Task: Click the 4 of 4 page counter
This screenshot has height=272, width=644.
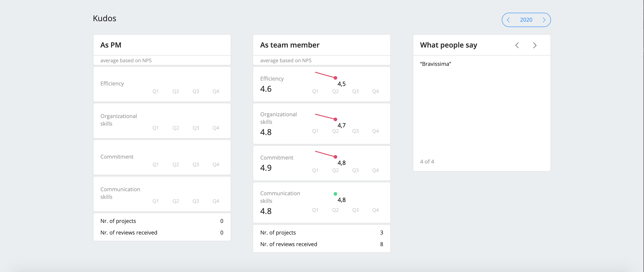Action: pos(427,162)
